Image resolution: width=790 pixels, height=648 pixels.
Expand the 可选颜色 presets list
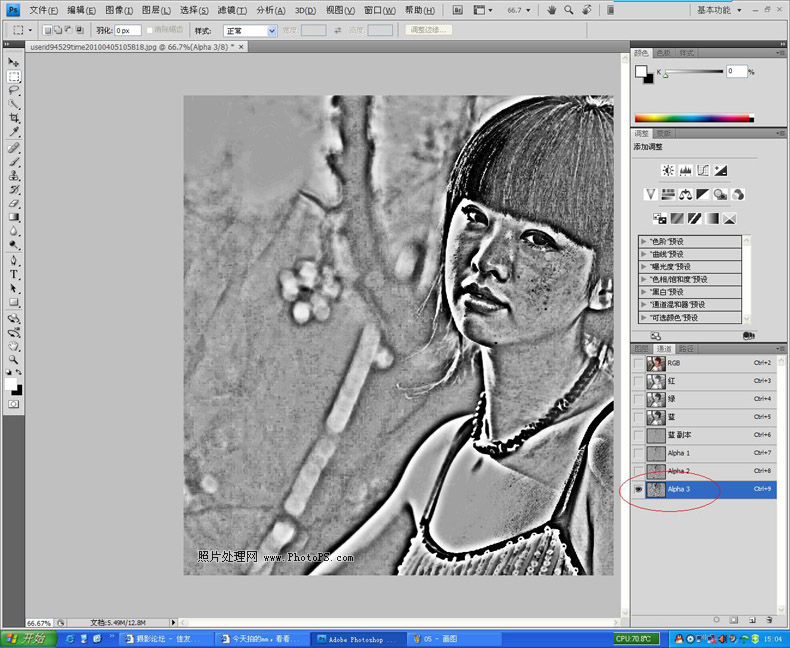pos(644,317)
